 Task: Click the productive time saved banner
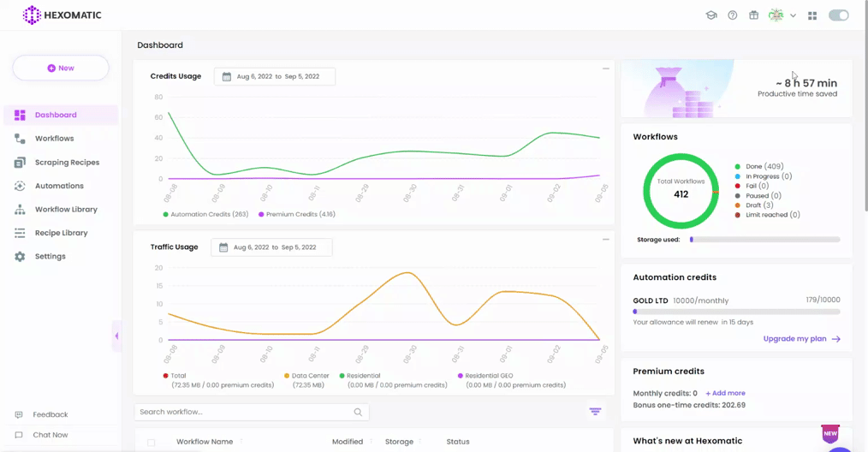coord(736,88)
